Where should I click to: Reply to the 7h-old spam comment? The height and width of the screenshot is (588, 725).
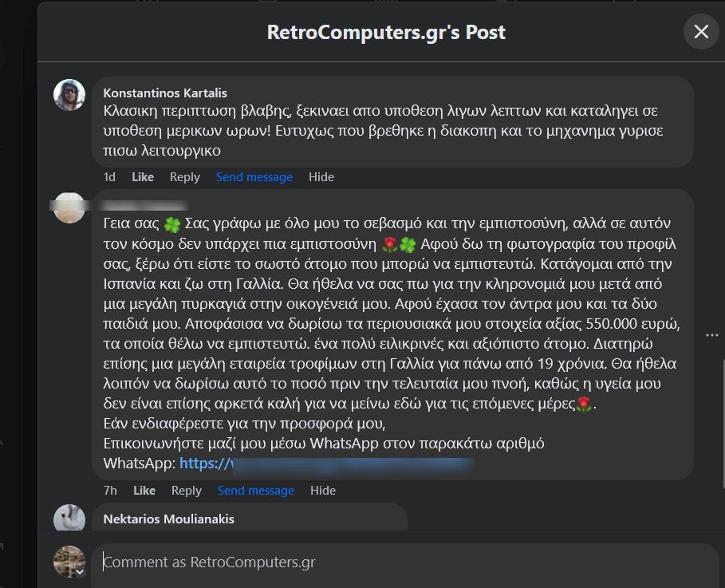(x=187, y=491)
